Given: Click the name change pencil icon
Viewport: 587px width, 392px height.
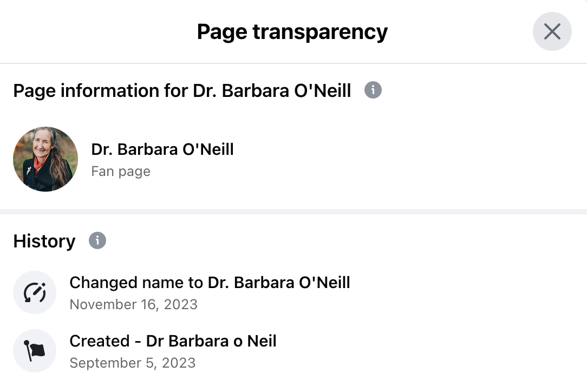Looking at the screenshot, I should 35,292.
